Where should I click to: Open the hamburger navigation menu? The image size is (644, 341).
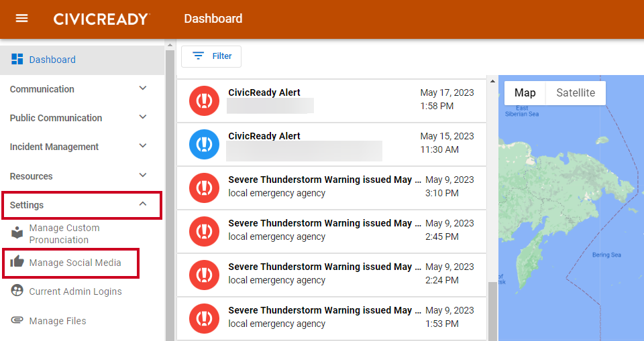[x=21, y=19]
